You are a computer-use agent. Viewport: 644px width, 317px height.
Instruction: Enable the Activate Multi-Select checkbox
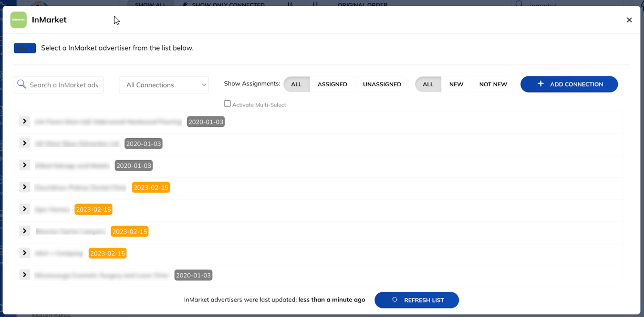click(228, 103)
